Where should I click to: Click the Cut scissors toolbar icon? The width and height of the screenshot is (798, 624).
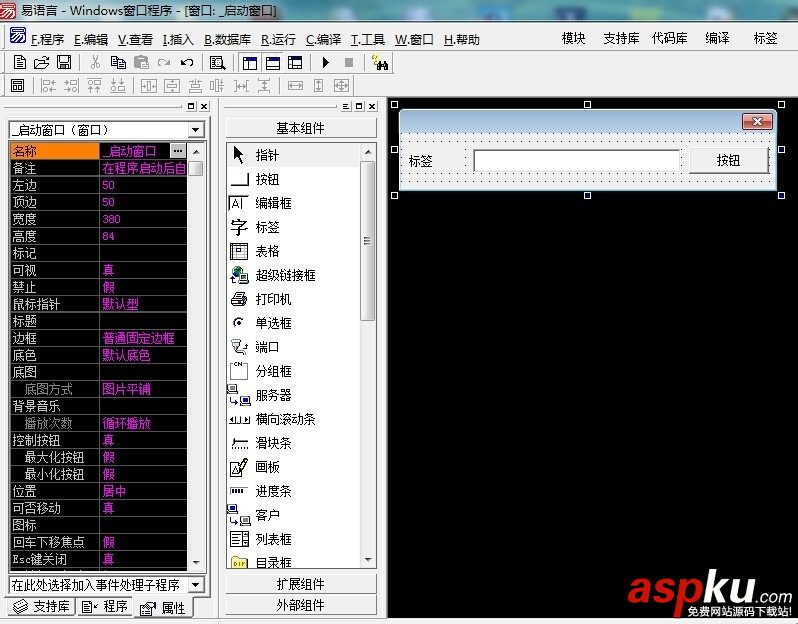pos(95,63)
